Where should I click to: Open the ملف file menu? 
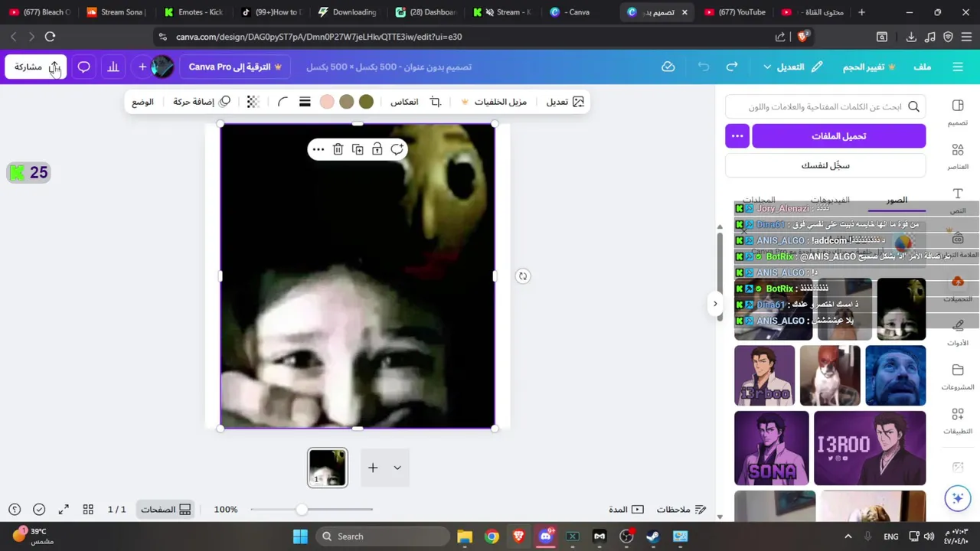[x=922, y=67]
